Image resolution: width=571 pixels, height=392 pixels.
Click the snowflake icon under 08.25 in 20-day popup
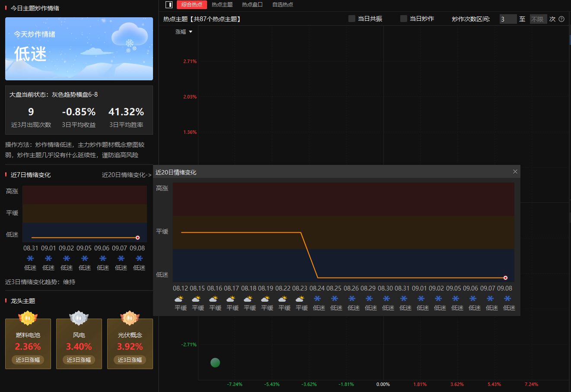(x=335, y=299)
